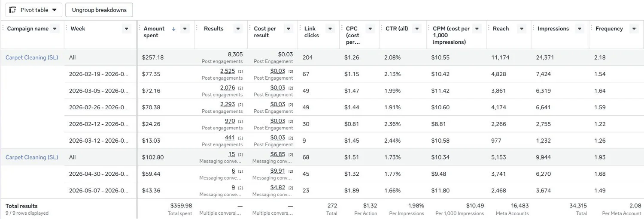Click the 2.44% CTR cell
This screenshot has width=644, height=219.
click(x=392, y=141)
